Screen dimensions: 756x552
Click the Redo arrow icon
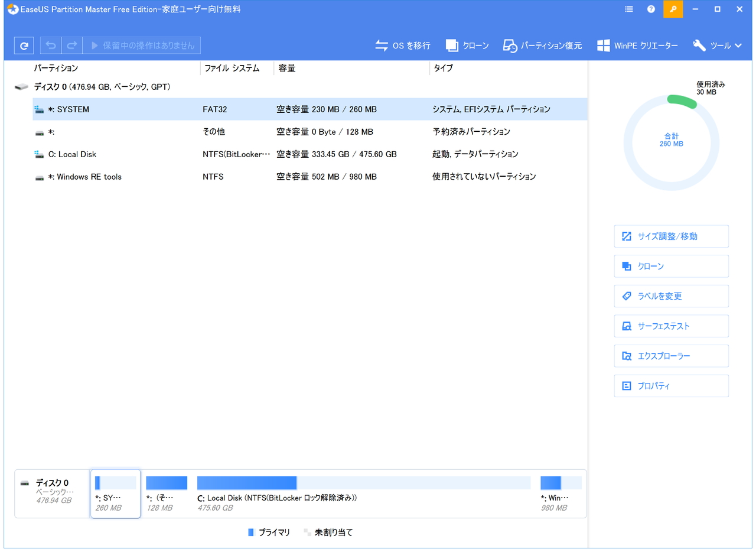coord(71,45)
